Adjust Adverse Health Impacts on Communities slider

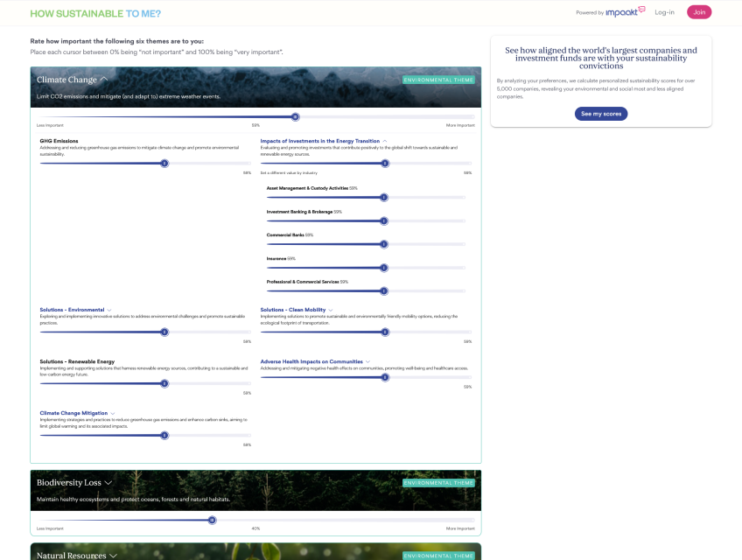pyautogui.click(x=385, y=377)
